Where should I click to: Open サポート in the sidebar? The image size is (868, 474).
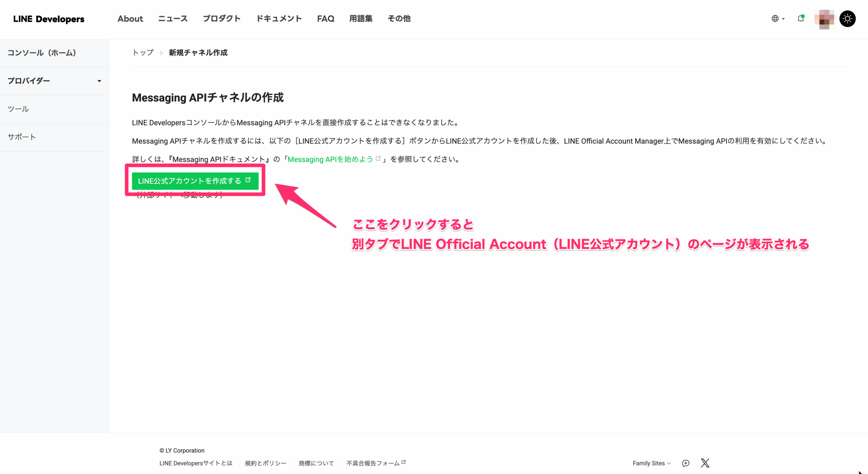point(54,137)
